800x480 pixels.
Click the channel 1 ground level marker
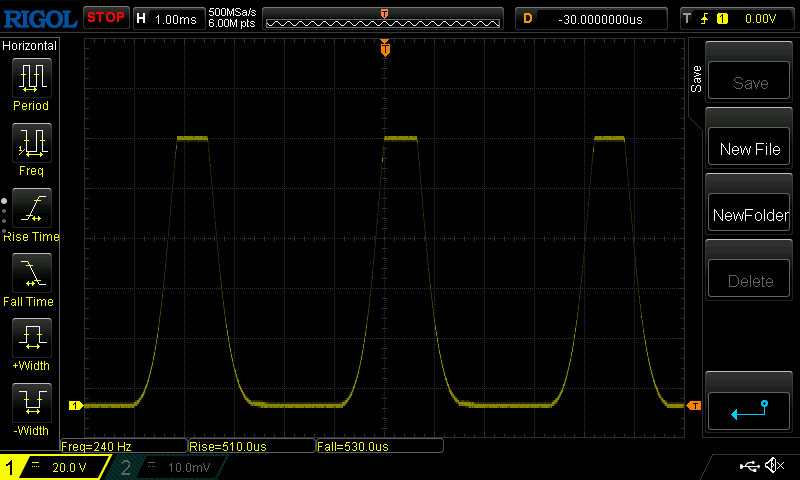click(76, 406)
